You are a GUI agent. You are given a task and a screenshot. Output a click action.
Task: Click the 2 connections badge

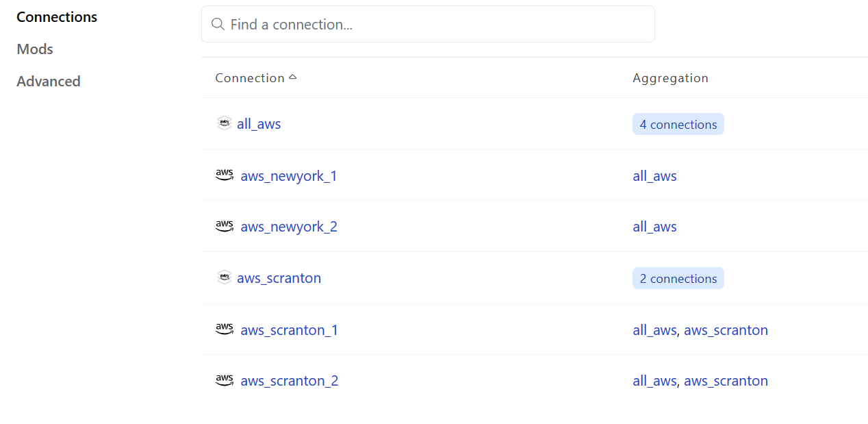coord(678,278)
